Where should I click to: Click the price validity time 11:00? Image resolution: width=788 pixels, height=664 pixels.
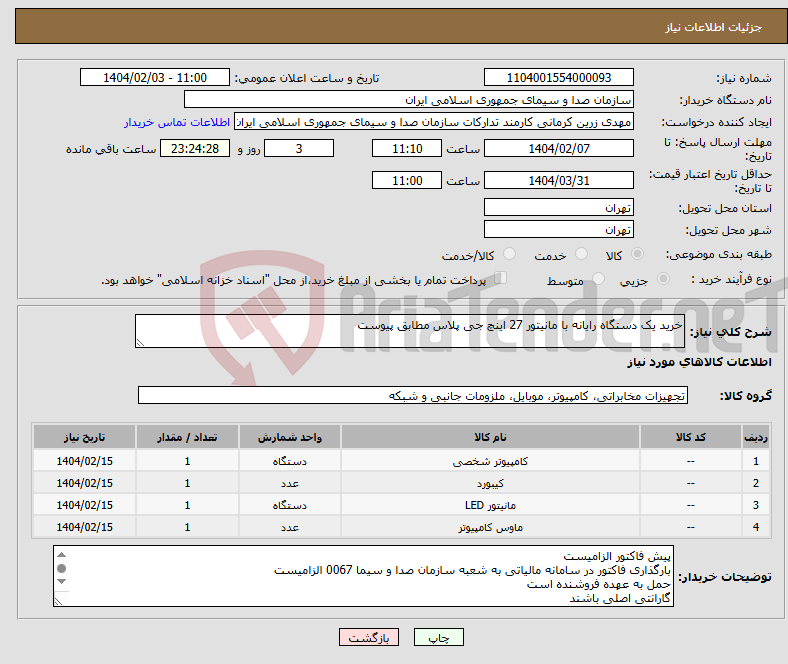pyautogui.click(x=407, y=180)
